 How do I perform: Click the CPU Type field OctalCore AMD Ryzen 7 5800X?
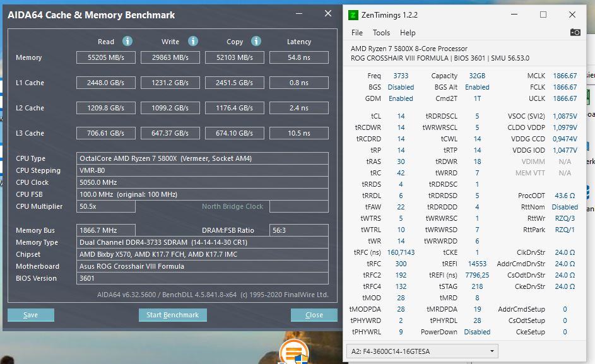pyautogui.click(x=203, y=158)
